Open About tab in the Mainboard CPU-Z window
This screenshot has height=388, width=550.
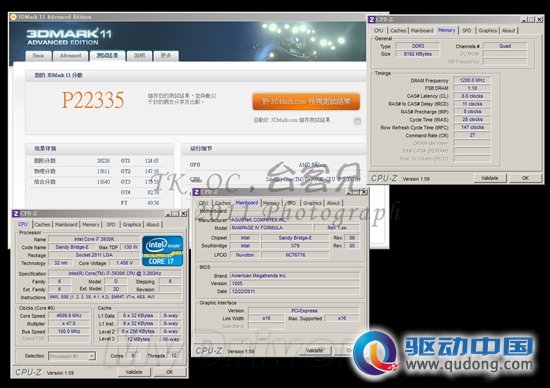coord(334,203)
